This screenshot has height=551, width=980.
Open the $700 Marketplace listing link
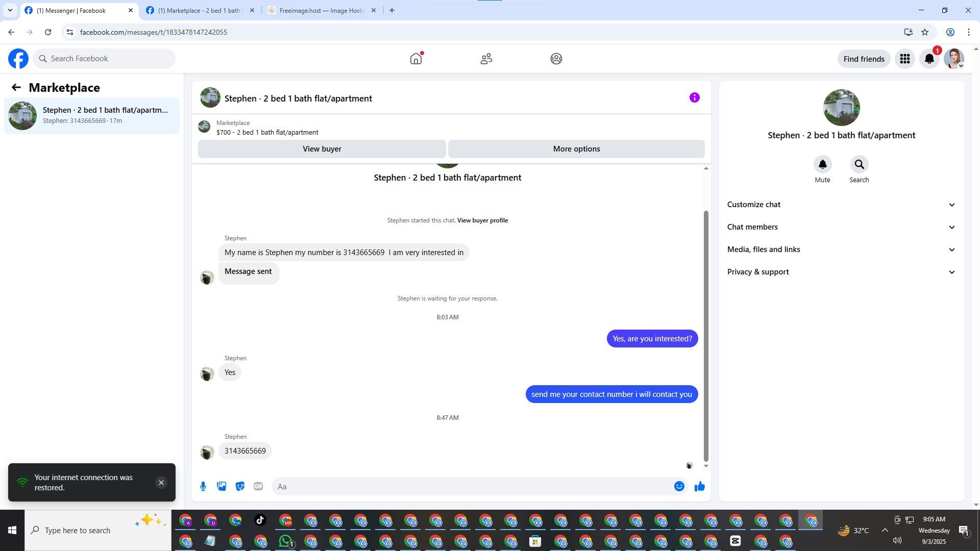click(267, 132)
